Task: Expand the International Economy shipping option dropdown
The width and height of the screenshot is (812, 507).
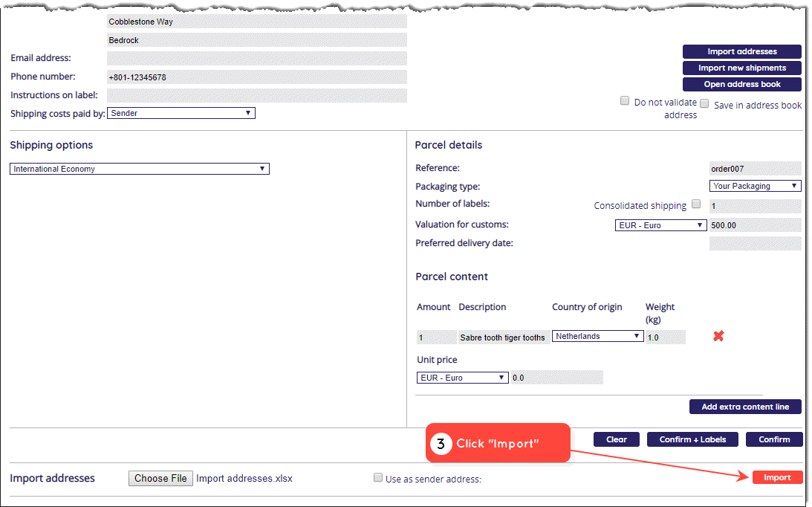Action: pyautogui.click(x=140, y=169)
